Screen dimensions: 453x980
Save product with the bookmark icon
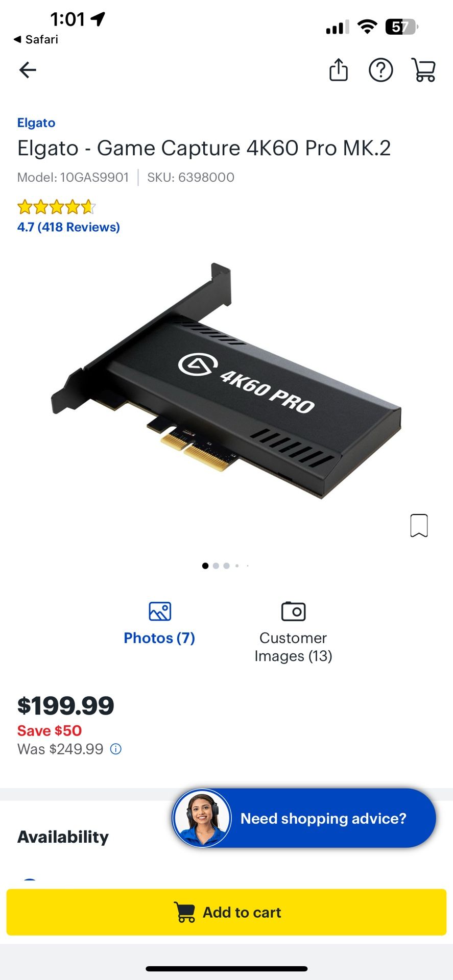tap(419, 525)
